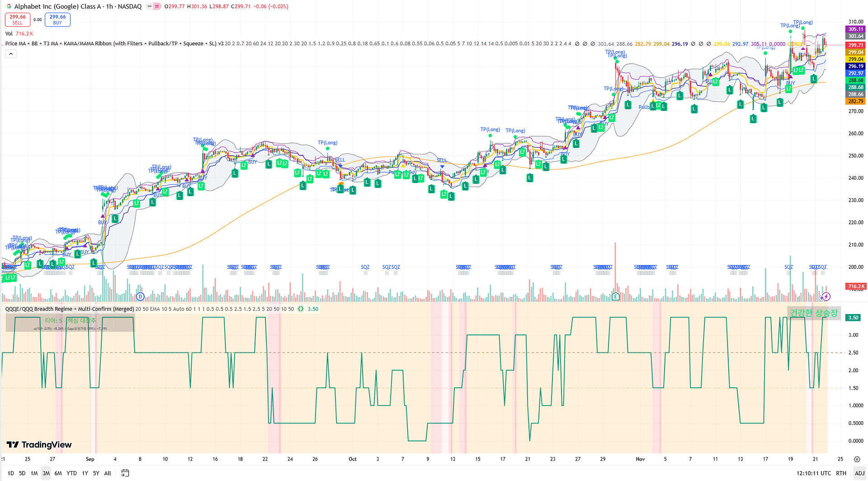Click the QQQE indicator source-code braces icon
The image size is (868, 481).
301,309
